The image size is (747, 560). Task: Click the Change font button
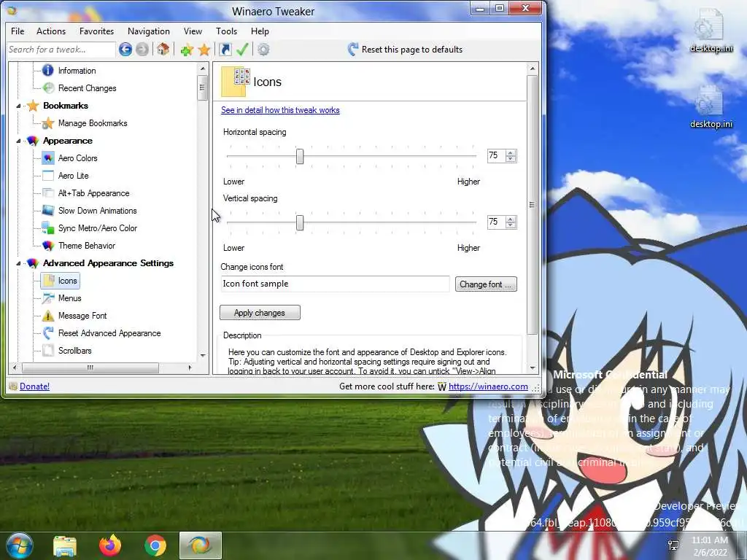486,284
